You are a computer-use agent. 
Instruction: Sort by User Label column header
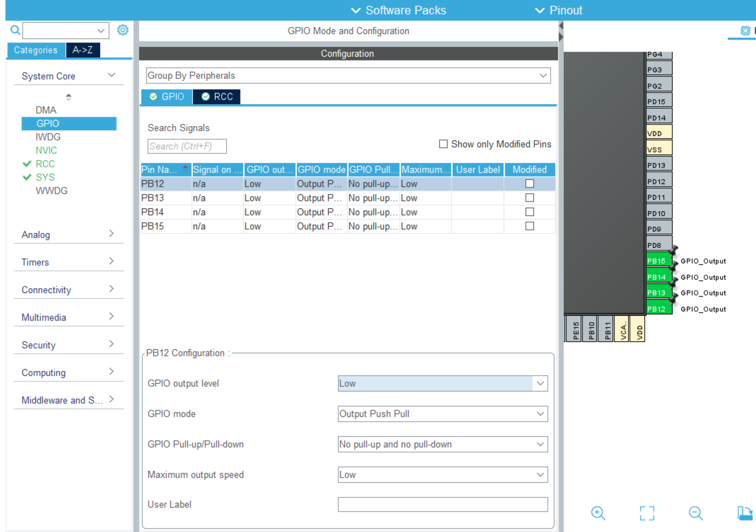tap(478, 169)
